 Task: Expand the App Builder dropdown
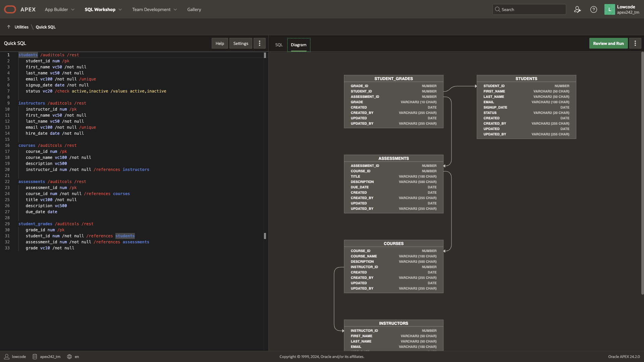[x=60, y=9]
